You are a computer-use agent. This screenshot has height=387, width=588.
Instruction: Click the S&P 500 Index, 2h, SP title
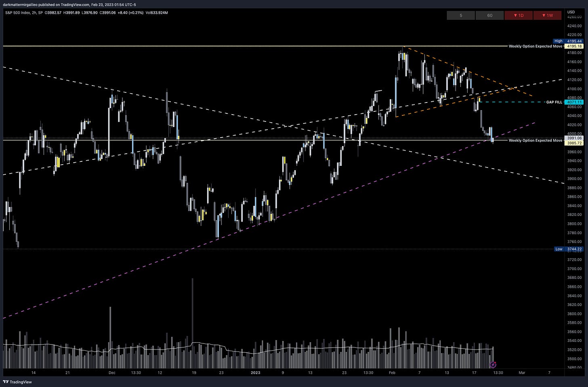click(x=24, y=13)
